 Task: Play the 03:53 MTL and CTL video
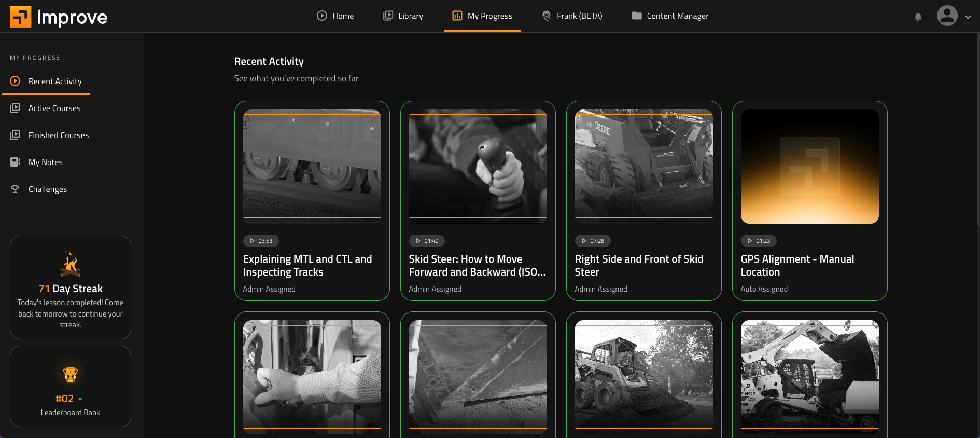click(x=312, y=167)
